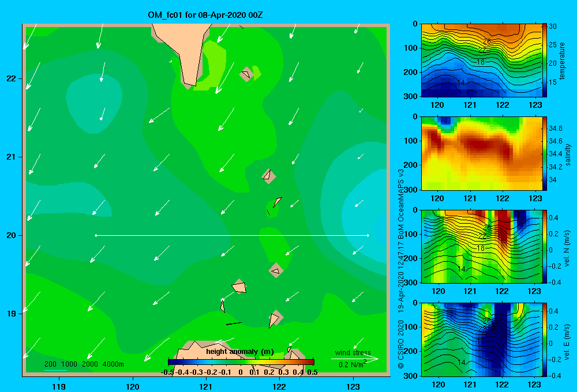Open the salinity cross-section panel
Screen dimensions: 577x392
click(482, 154)
